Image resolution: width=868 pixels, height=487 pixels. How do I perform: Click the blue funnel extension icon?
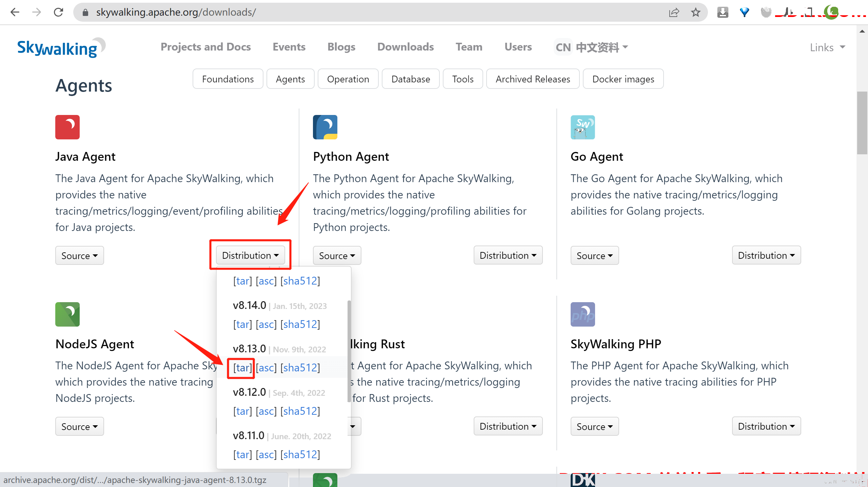pyautogui.click(x=744, y=13)
